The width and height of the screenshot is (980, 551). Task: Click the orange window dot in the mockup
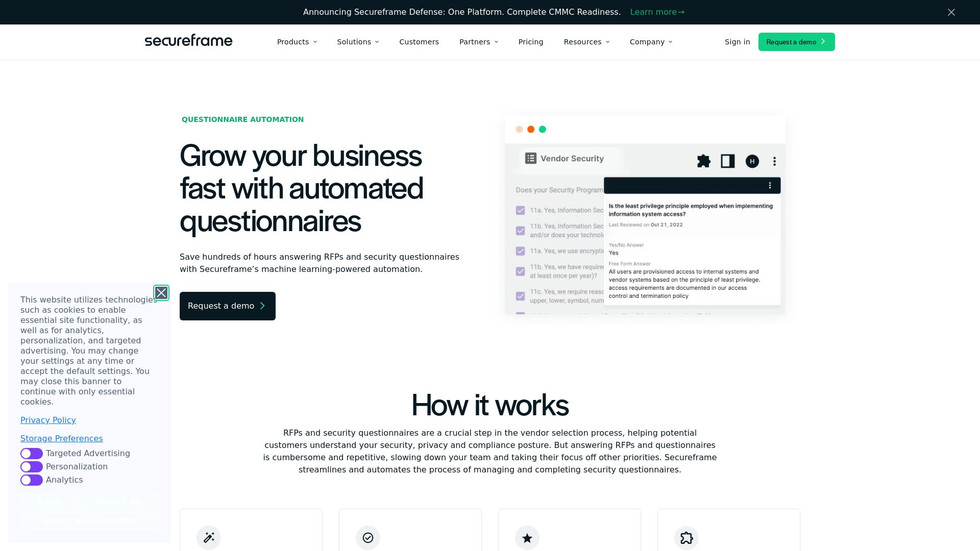coord(531,130)
